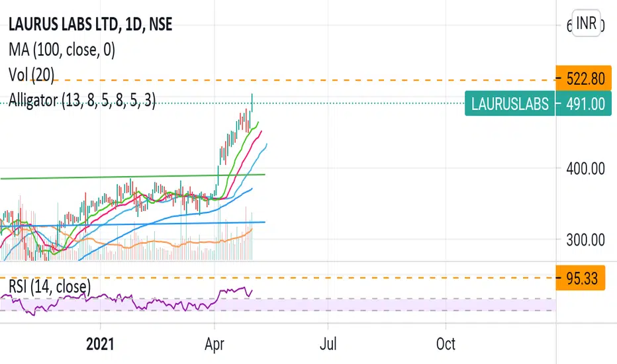Click the Jul time axis label
617x364 pixels.
pyautogui.click(x=328, y=344)
